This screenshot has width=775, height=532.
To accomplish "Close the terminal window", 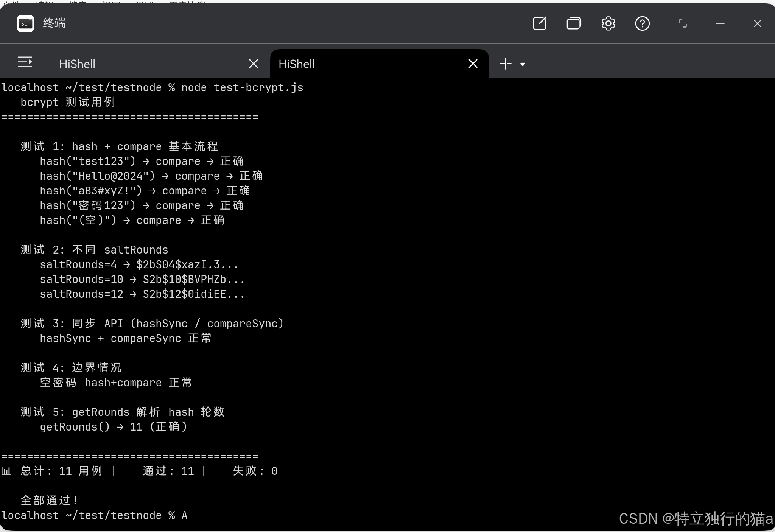I will coord(757,23).
